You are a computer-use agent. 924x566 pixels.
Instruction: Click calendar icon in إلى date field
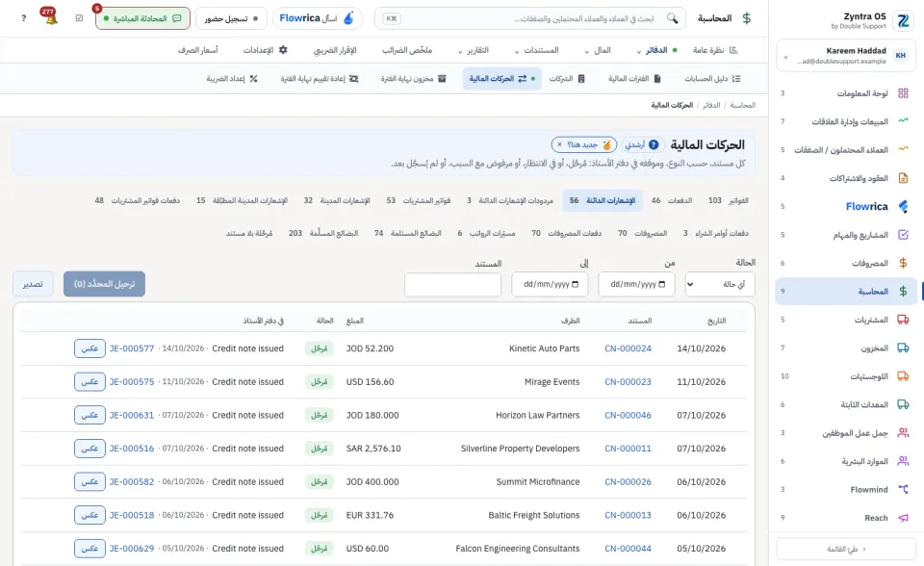tap(576, 284)
